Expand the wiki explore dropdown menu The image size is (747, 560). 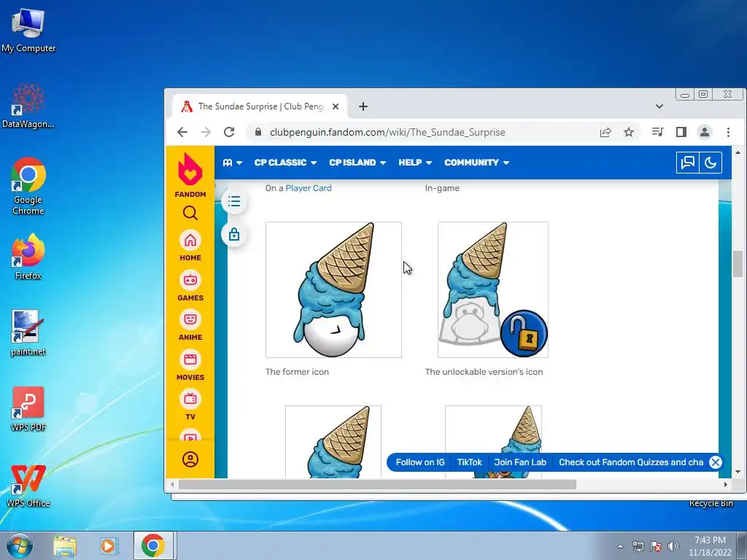click(233, 163)
